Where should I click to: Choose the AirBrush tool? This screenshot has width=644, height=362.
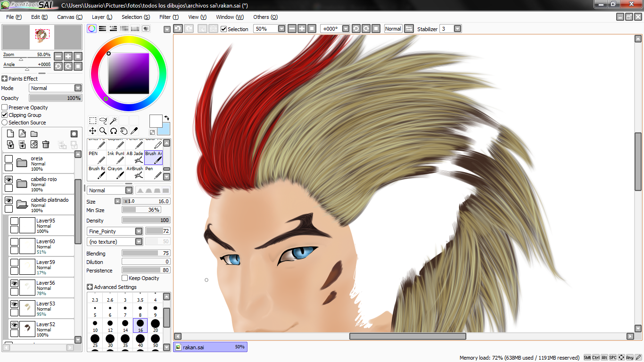click(x=135, y=172)
